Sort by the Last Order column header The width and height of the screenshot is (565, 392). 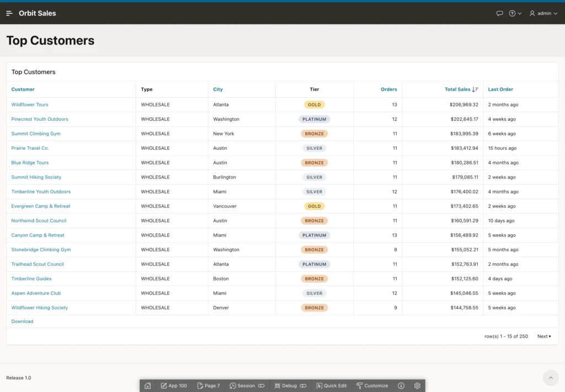[x=500, y=89]
